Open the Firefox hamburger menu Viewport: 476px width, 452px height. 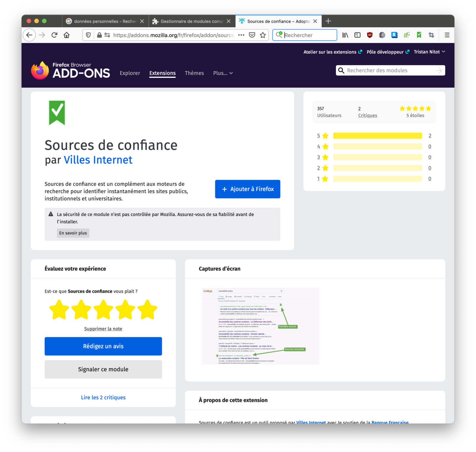447,35
